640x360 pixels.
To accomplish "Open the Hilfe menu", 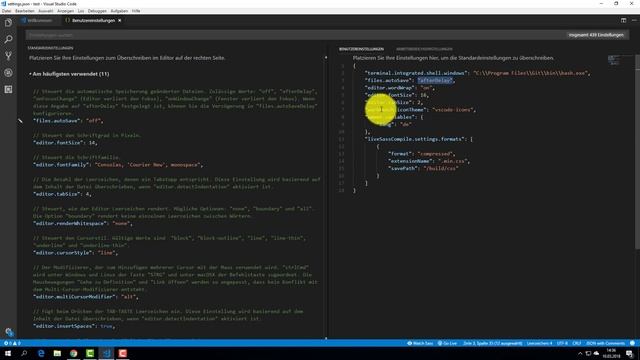I will (136, 11).
